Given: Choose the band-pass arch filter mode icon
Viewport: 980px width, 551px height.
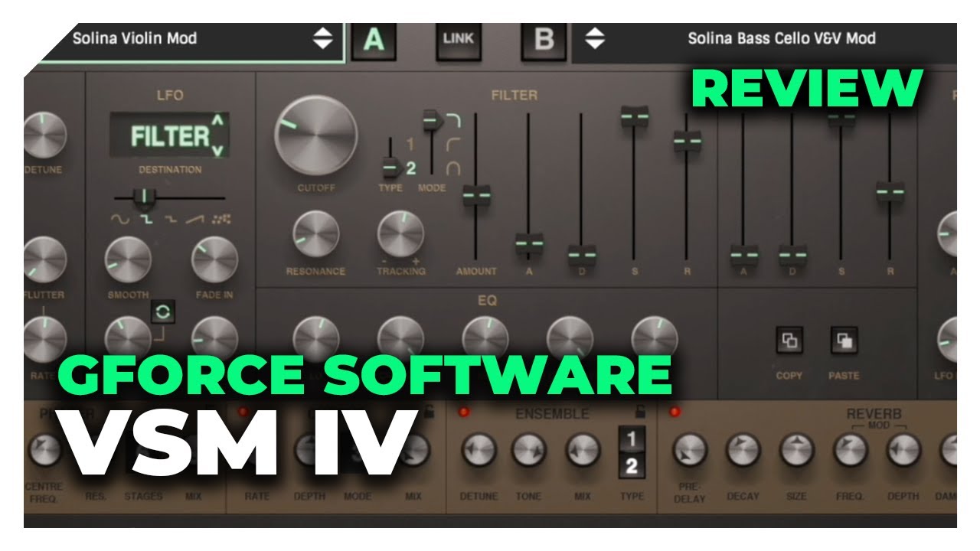Looking at the screenshot, I should pos(453,170).
